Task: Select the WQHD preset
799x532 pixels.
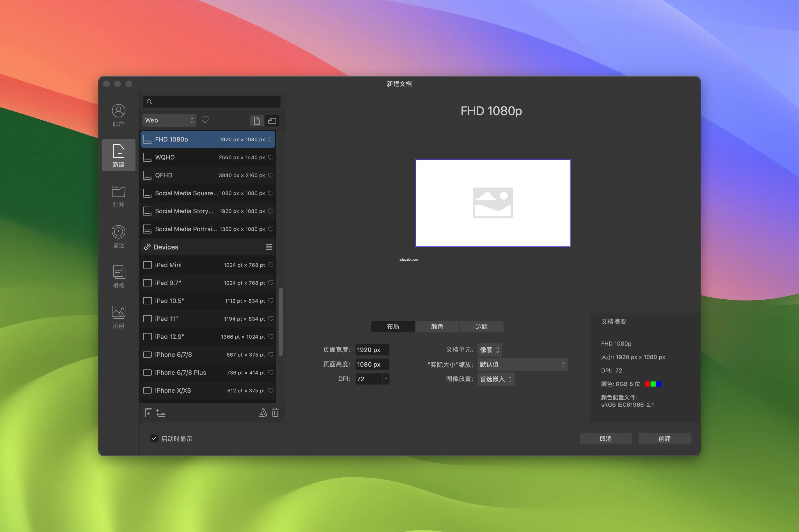Action: click(208, 158)
